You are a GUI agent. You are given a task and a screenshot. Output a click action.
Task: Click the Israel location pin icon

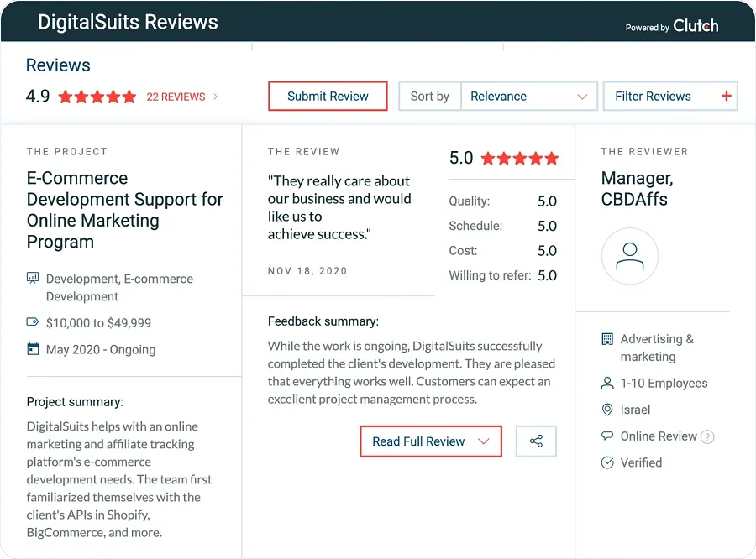[x=607, y=410]
